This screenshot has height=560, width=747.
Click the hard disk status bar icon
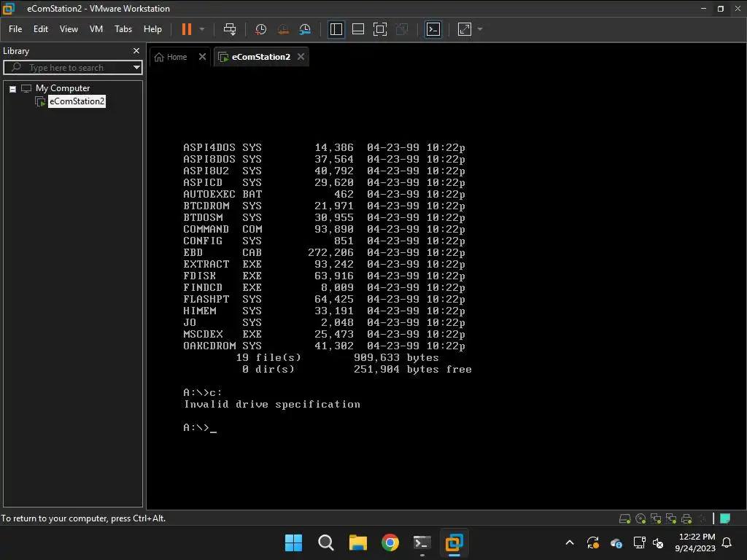click(624, 518)
